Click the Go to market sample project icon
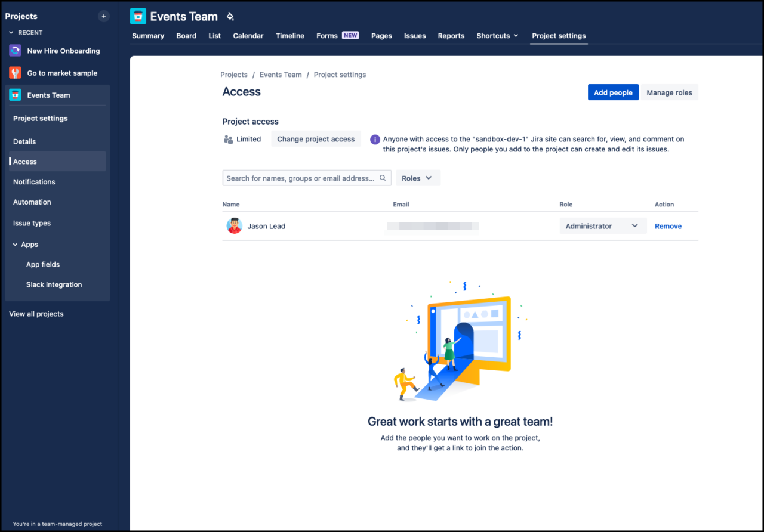The image size is (764, 532). click(14, 73)
